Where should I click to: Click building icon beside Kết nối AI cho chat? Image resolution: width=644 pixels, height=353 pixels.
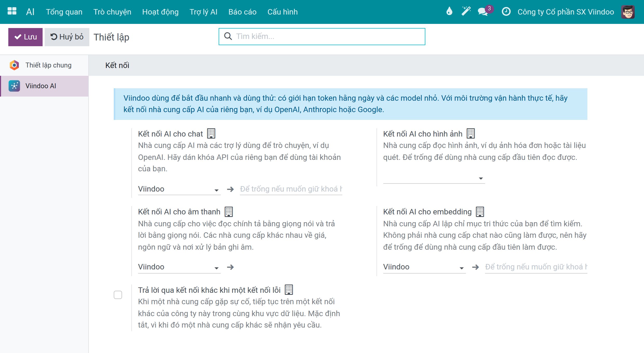point(211,133)
